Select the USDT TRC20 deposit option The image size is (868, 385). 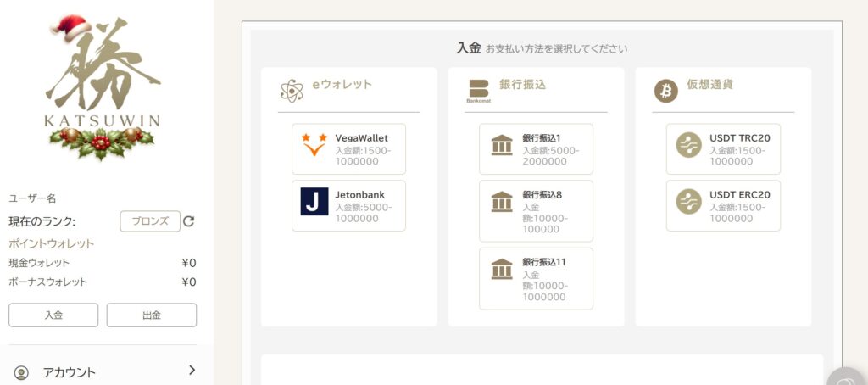(724, 149)
